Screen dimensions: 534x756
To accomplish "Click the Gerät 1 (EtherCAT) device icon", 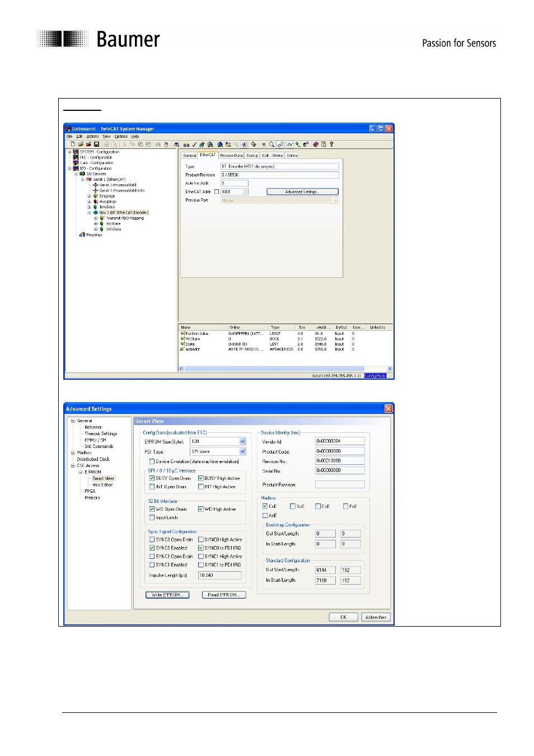I will (88, 179).
